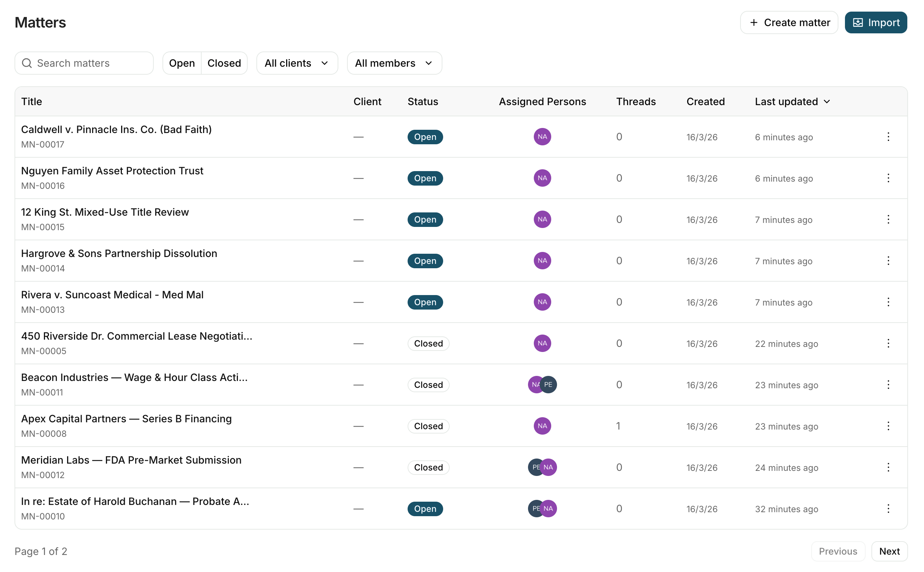Expand the All members dropdown
This screenshot has width=924, height=572.
click(x=394, y=63)
